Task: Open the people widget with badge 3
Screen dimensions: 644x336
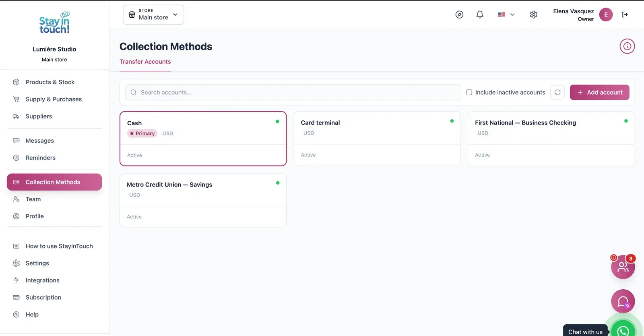Action: click(x=623, y=267)
